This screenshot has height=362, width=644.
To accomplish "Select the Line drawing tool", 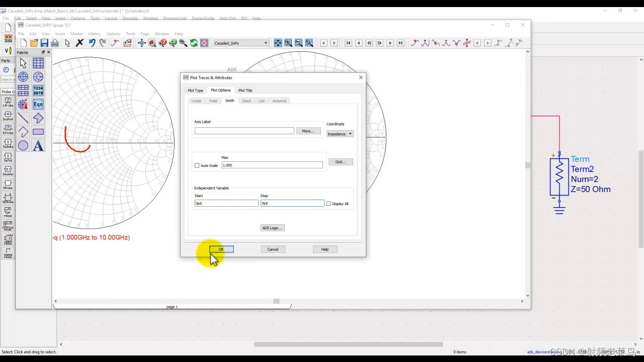I will pyautogui.click(x=23, y=118).
